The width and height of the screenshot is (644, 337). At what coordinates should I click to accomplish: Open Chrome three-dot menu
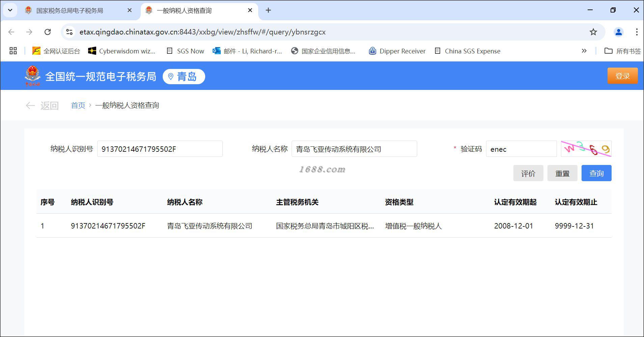tap(637, 32)
